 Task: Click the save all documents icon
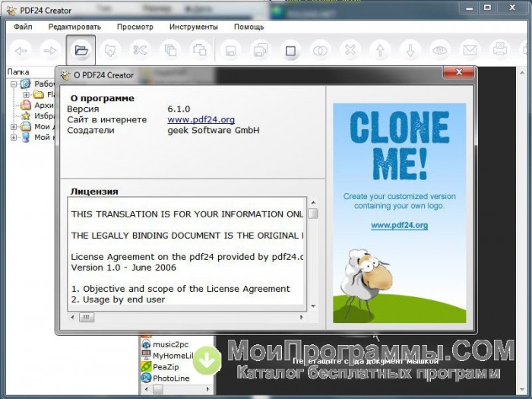coord(261,51)
